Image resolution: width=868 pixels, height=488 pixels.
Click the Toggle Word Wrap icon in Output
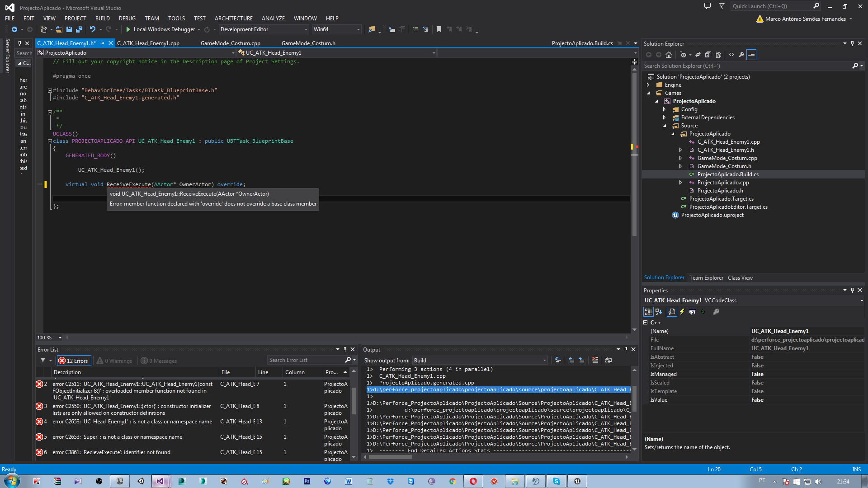pyautogui.click(x=609, y=360)
